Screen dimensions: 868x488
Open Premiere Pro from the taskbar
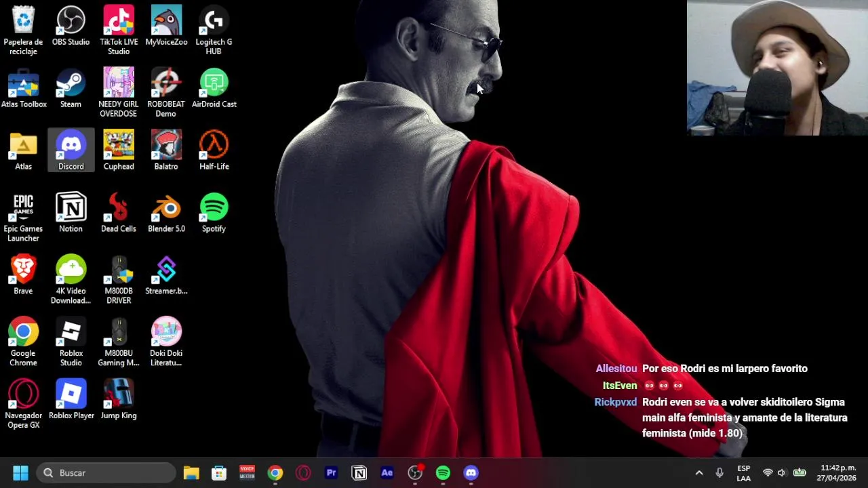click(x=331, y=472)
